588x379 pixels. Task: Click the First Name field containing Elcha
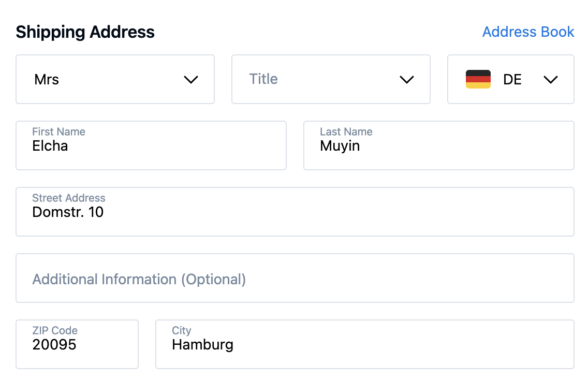151,146
